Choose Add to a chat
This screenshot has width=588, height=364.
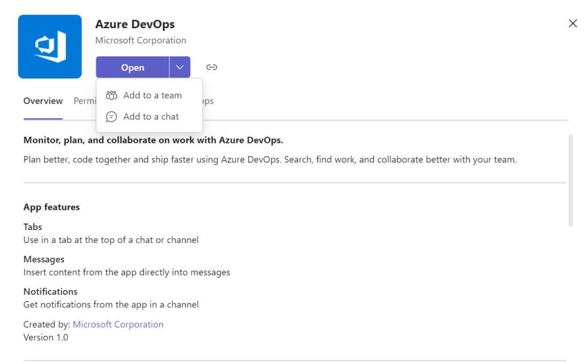coord(149,117)
